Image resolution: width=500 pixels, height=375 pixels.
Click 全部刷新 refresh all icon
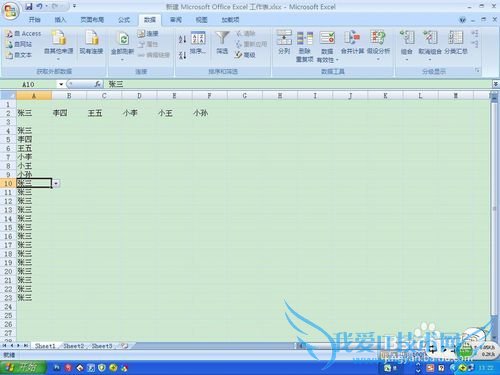pyautogui.click(x=123, y=39)
